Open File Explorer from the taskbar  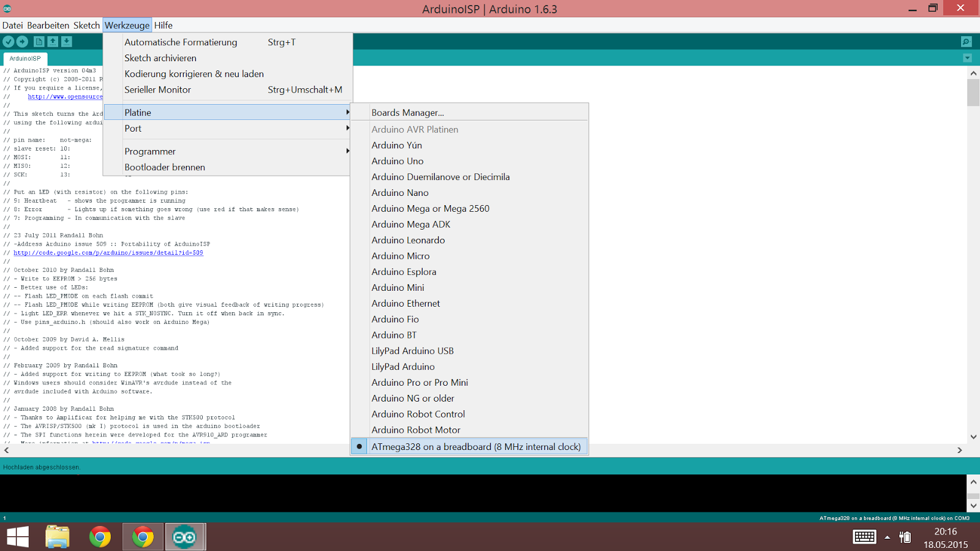58,537
